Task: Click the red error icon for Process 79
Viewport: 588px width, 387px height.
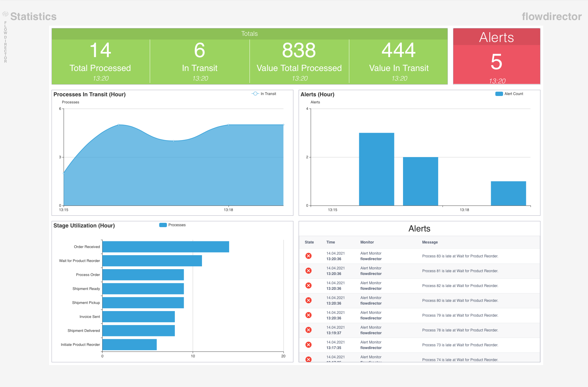Action: [308, 315]
